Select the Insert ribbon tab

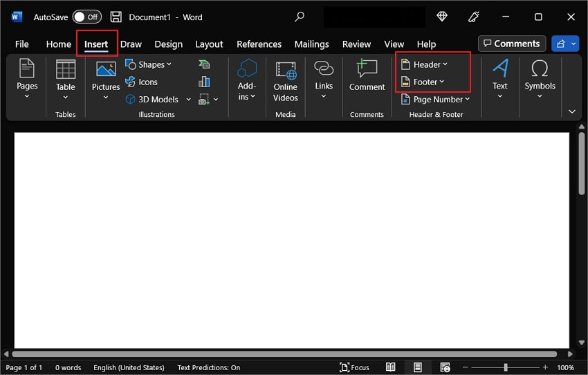96,44
